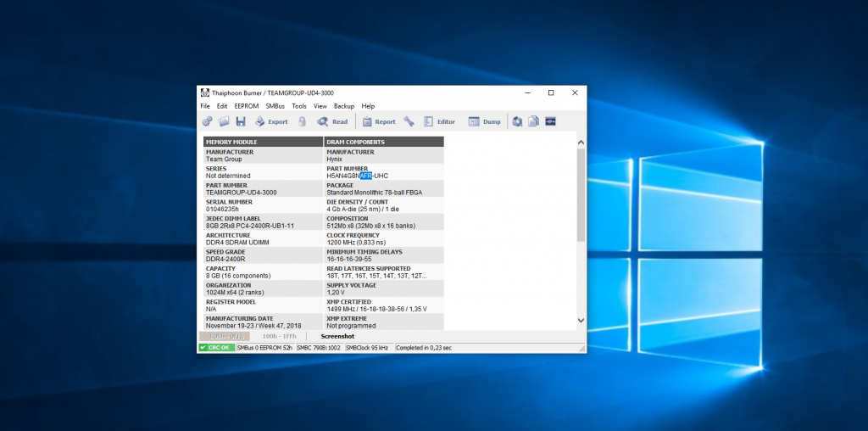The height and width of the screenshot is (431, 868).
Task: Click the vertical scrollbar thumb
Action: pos(581,194)
